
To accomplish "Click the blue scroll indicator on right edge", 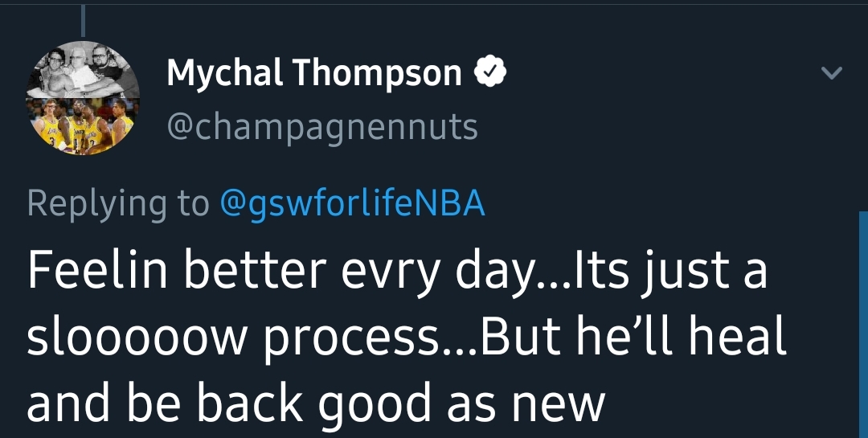I will [864, 321].
